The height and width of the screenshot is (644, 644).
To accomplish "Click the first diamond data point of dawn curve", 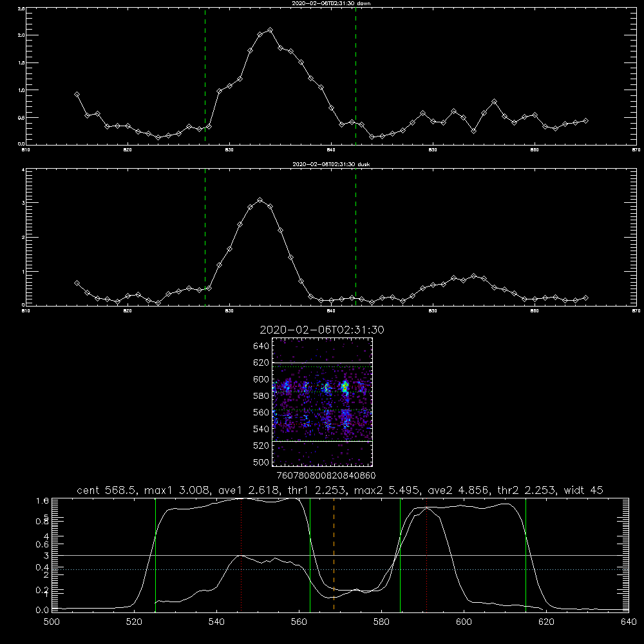I will (77, 95).
